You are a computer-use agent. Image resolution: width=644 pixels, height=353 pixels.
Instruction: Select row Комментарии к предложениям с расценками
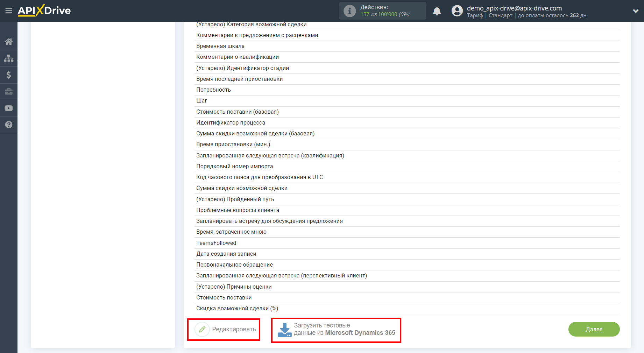click(407, 35)
